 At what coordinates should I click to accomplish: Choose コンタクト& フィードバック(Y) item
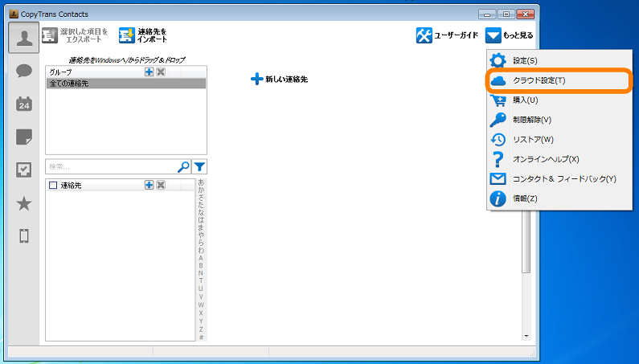(559, 179)
